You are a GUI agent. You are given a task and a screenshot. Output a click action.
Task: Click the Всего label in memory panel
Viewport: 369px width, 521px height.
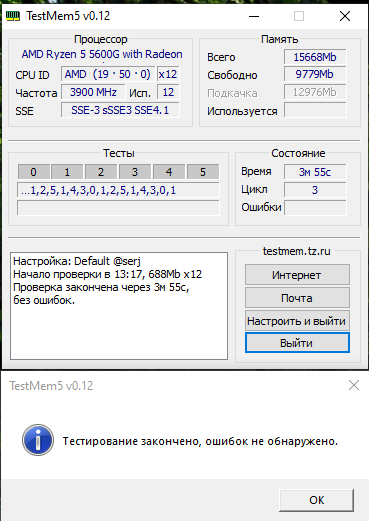(221, 57)
